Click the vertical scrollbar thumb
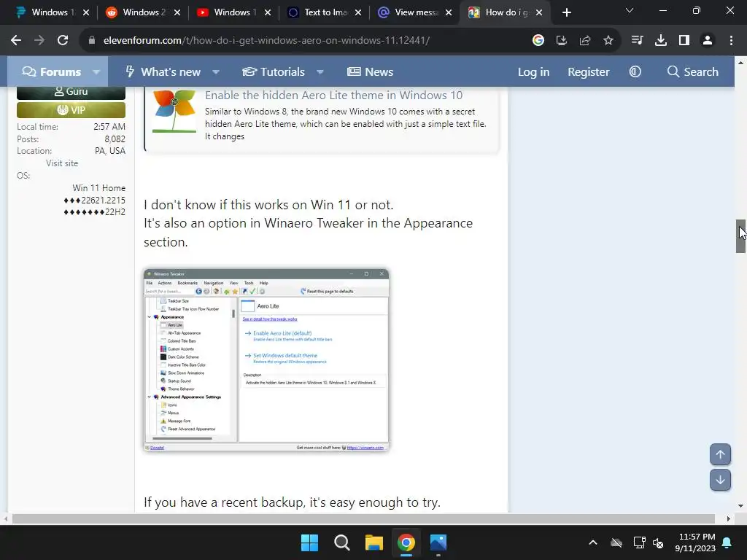Screen dimensions: 747x560 [x=740, y=236]
